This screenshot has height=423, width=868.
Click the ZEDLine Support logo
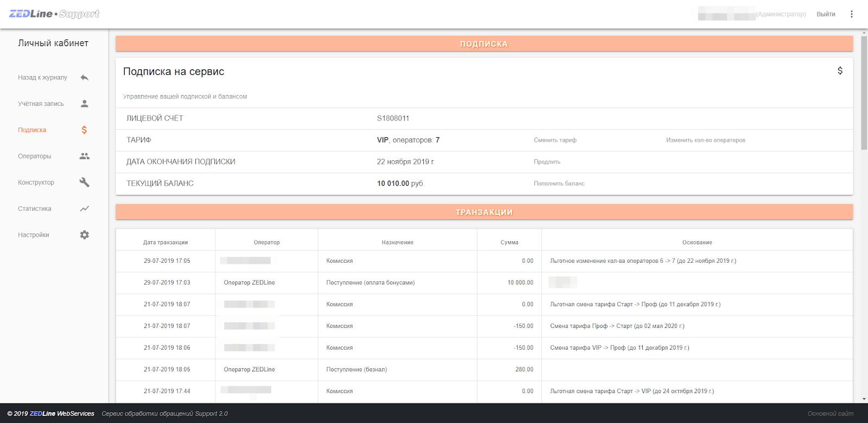54,14
